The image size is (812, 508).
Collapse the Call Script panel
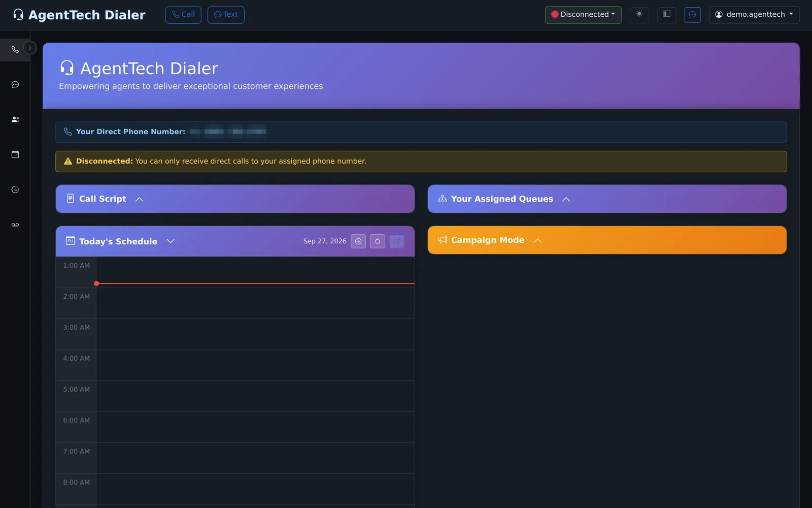(140, 199)
